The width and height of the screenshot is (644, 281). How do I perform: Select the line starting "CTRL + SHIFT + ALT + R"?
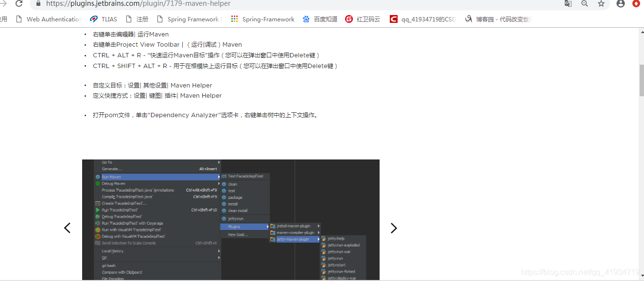(x=215, y=66)
